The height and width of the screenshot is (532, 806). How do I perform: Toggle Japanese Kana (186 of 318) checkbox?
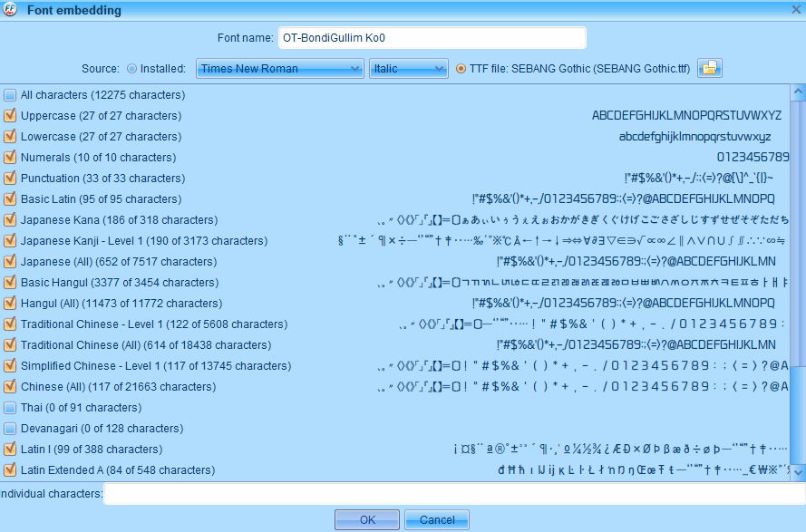[10, 220]
